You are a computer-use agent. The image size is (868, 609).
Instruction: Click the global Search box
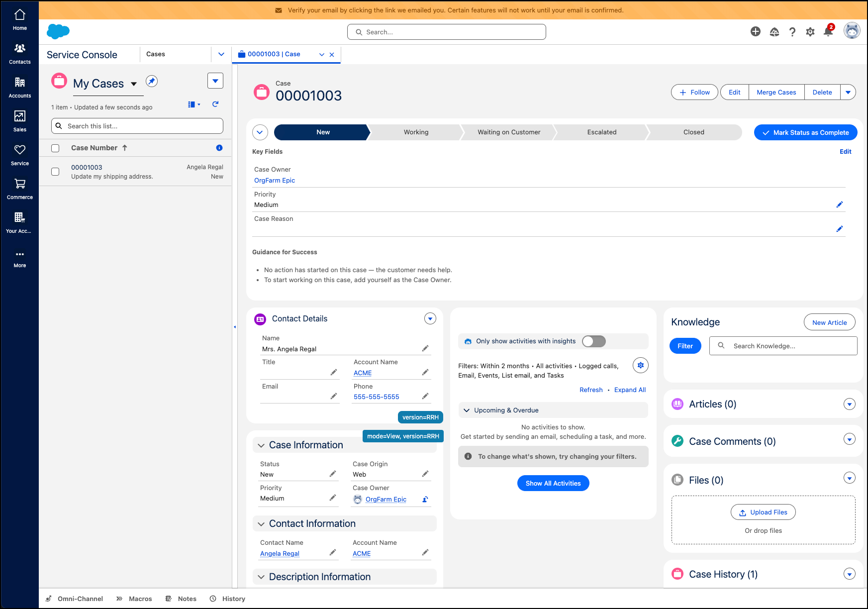point(447,32)
